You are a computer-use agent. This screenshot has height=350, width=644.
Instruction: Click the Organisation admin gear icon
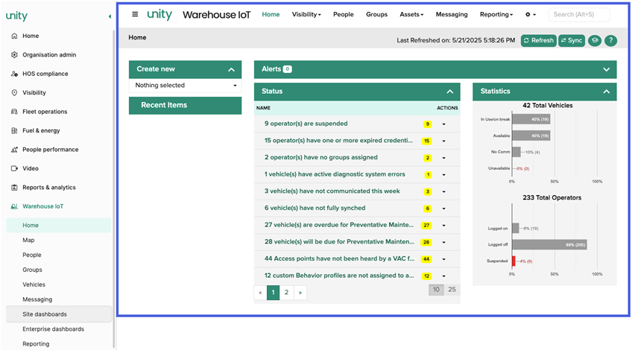[x=14, y=54]
